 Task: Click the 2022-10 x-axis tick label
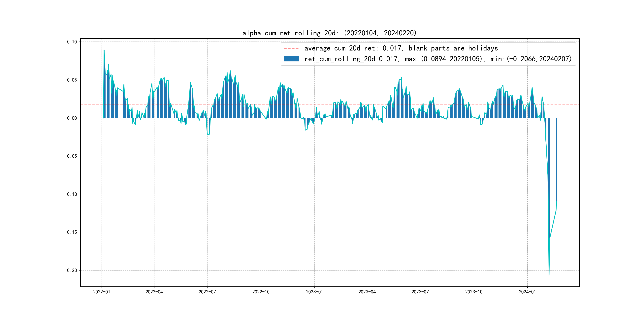261,292
